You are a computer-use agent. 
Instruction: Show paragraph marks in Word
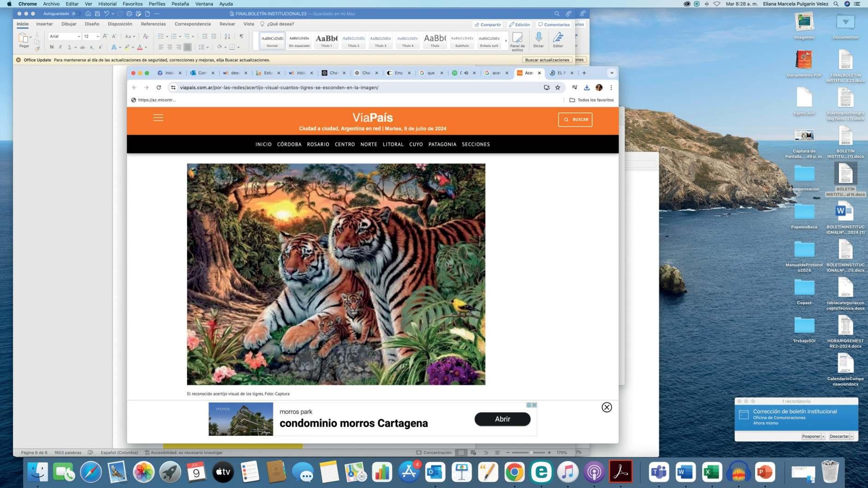pyautogui.click(x=241, y=36)
